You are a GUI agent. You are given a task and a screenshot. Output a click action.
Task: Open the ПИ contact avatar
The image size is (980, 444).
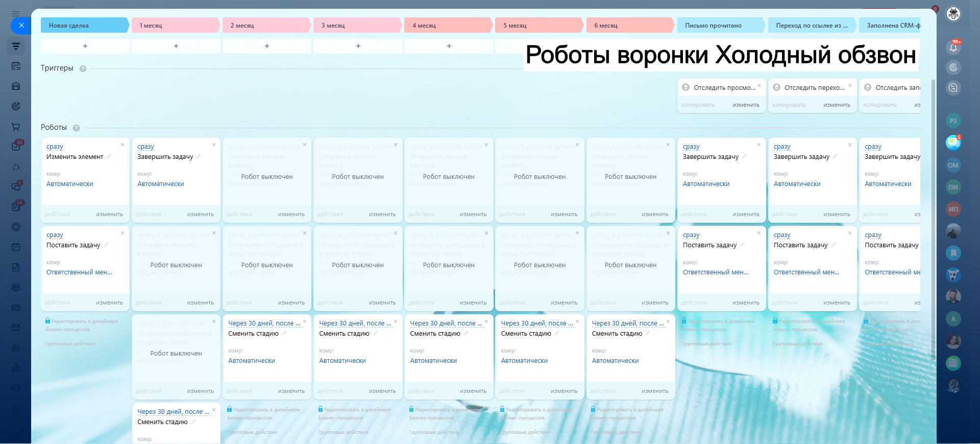click(x=953, y=187)
